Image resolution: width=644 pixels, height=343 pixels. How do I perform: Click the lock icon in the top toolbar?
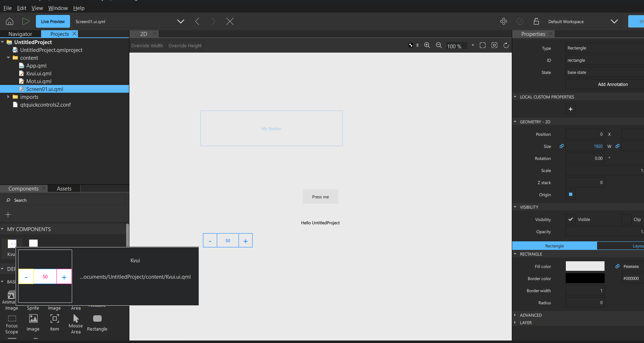tap(536, 21)
